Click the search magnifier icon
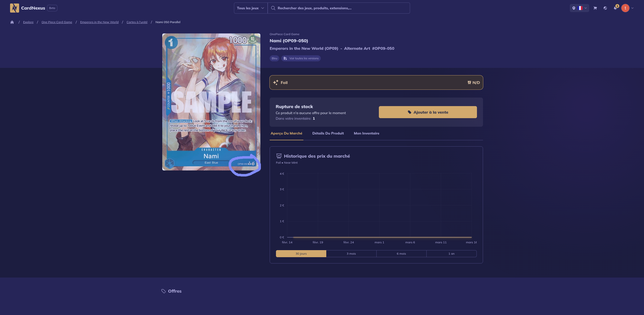 273,8
